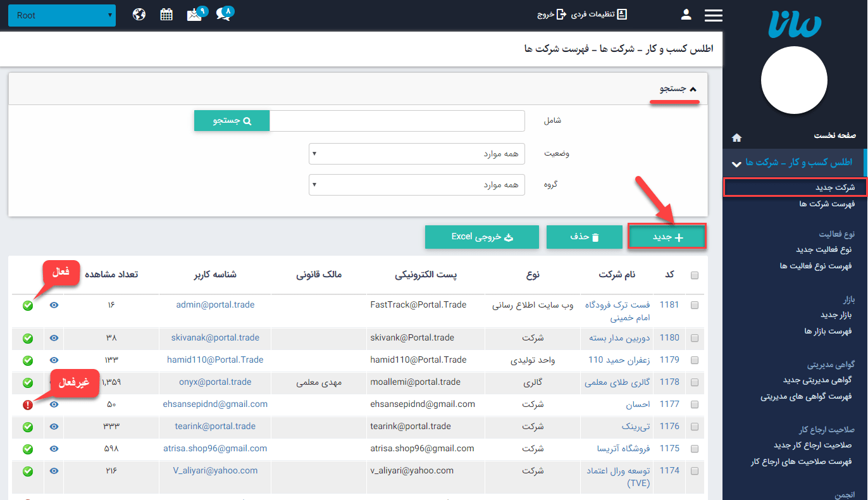Viewport: 868px width, 500px height.
Task: Click the خروجی Excel export button
Action: coord(481,237)
